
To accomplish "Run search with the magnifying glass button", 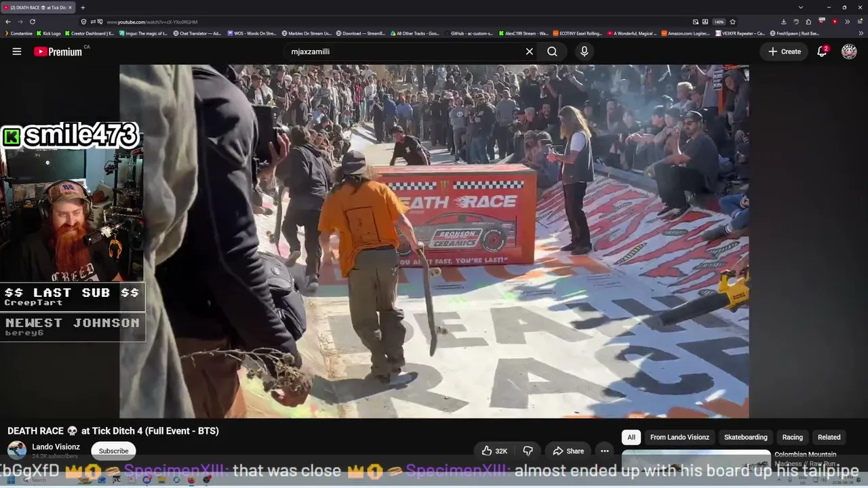I will [553, 52].
